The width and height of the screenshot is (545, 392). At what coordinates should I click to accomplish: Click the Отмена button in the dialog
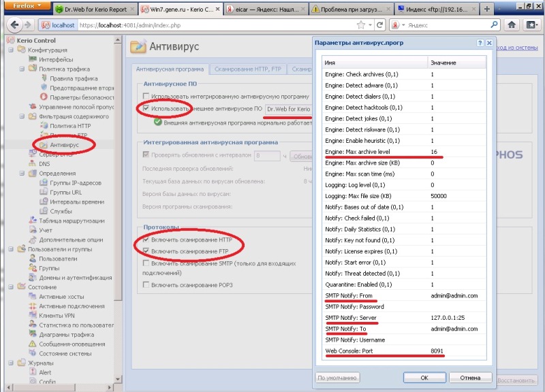tap(470, 377)
